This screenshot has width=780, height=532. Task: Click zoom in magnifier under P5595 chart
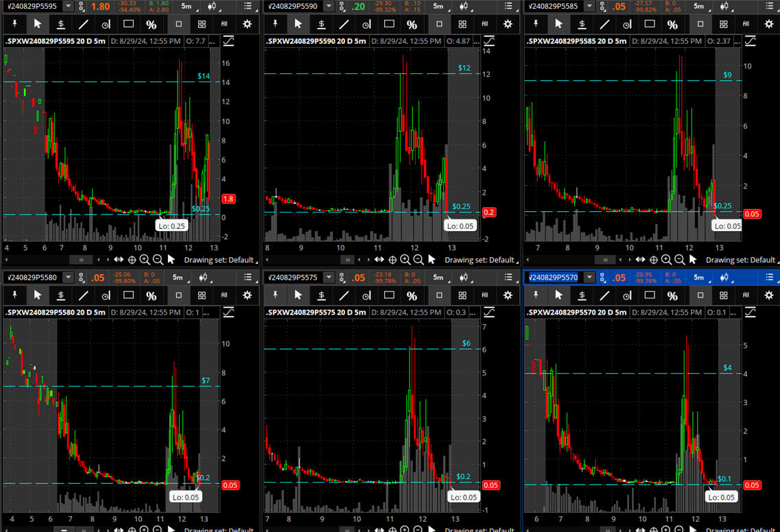(x=145, y=260)
